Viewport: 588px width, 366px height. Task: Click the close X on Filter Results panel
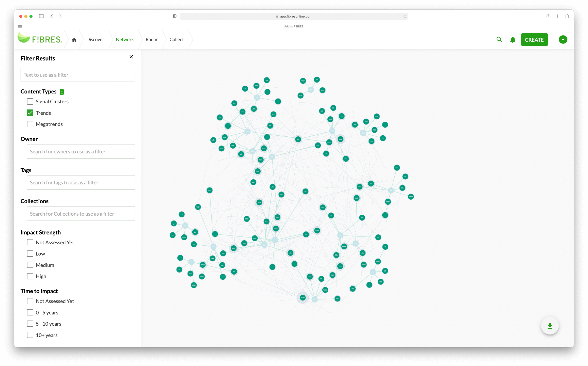tap(132, 57)
